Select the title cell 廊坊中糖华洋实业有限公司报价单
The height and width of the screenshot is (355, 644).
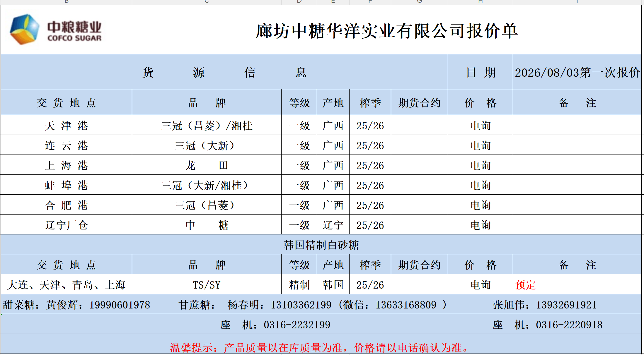pos(387,30)
